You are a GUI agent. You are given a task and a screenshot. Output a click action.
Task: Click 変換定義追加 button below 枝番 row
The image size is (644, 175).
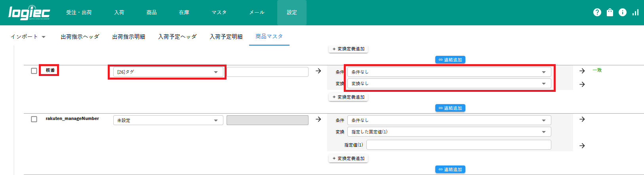click(348, 97)
